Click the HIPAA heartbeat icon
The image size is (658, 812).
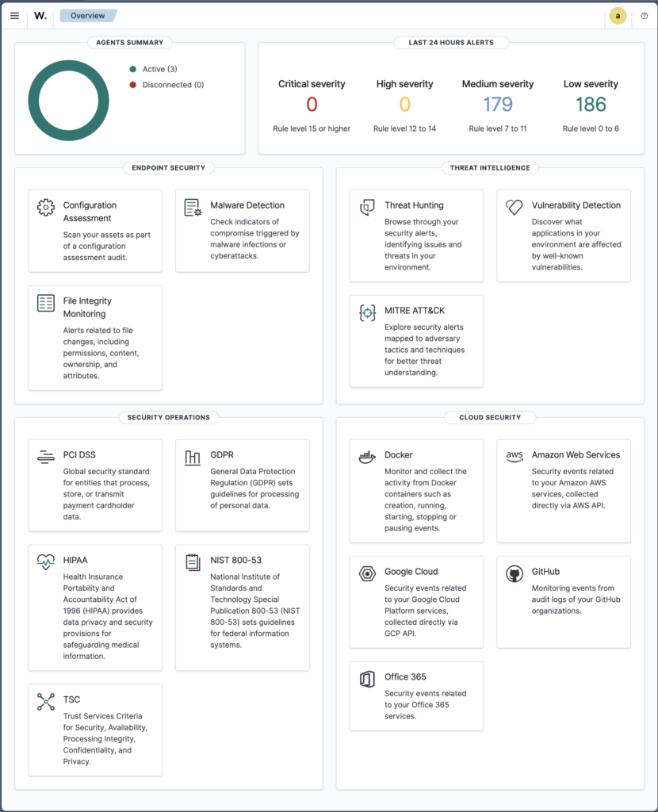point(45,562)
